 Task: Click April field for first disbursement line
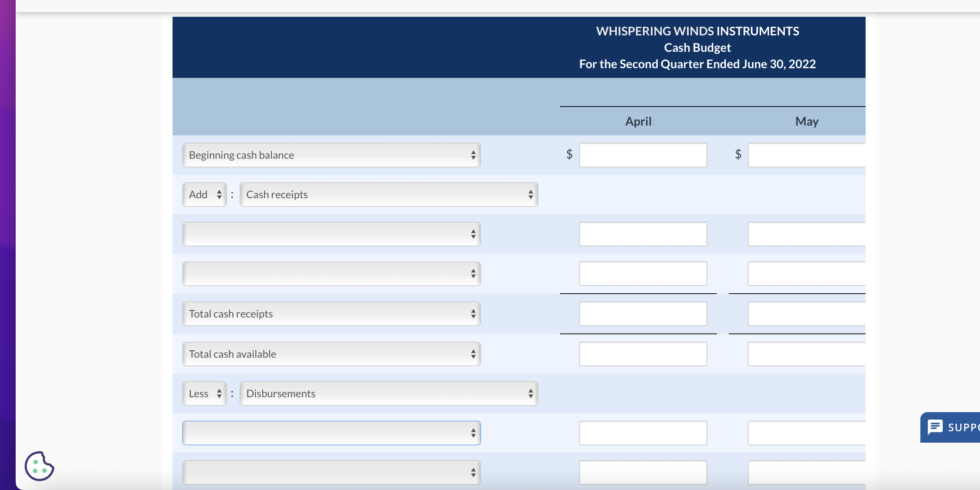coord(642,433)
